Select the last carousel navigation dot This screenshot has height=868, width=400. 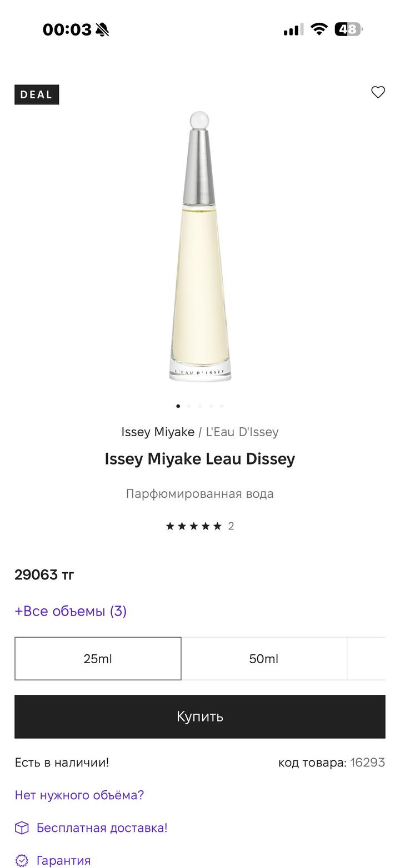click(x=221, y=406)
